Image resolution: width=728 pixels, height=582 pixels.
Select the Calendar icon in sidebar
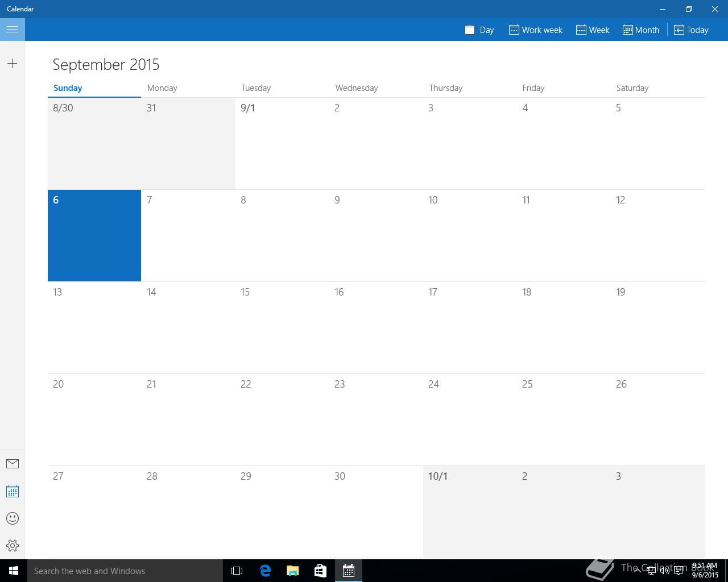coord(13,491)
